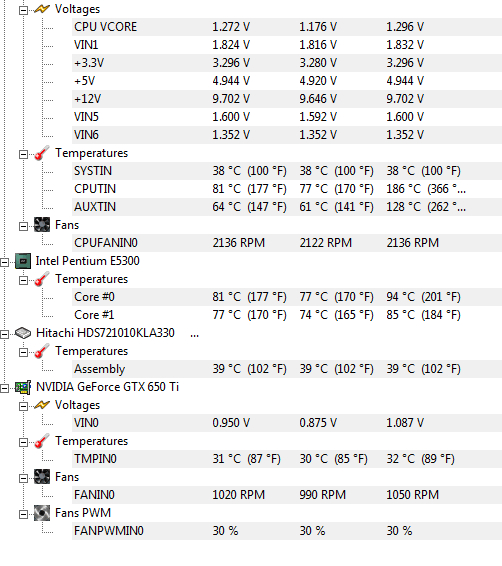This screenshot has width=502, height=566.
Task: Click the 1.087 V VIN0 maximum value
Action: pyautogui.click(x=405, y=423)
